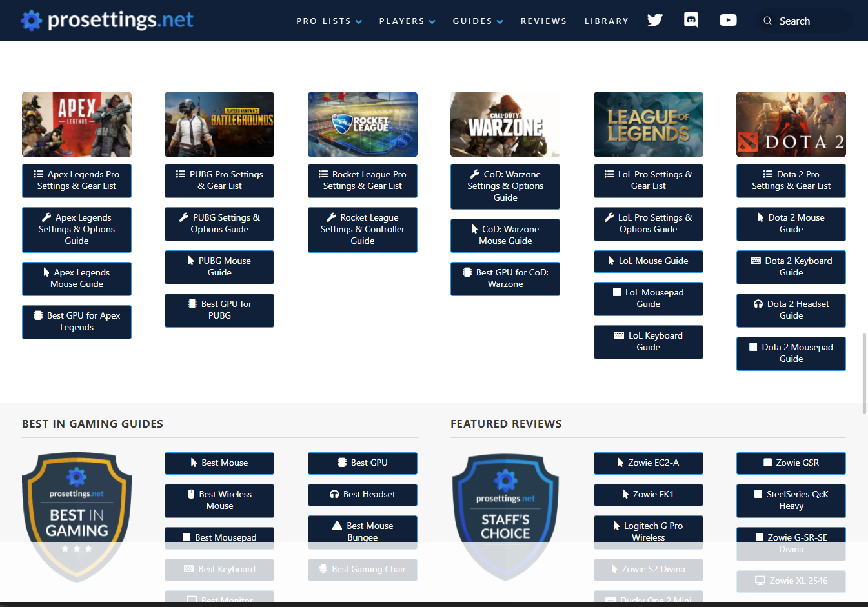Image resolution: width=868 pixels, height=607 pixels.
Task: Open Dota 2 Mouse Guide
Action: 791,224
